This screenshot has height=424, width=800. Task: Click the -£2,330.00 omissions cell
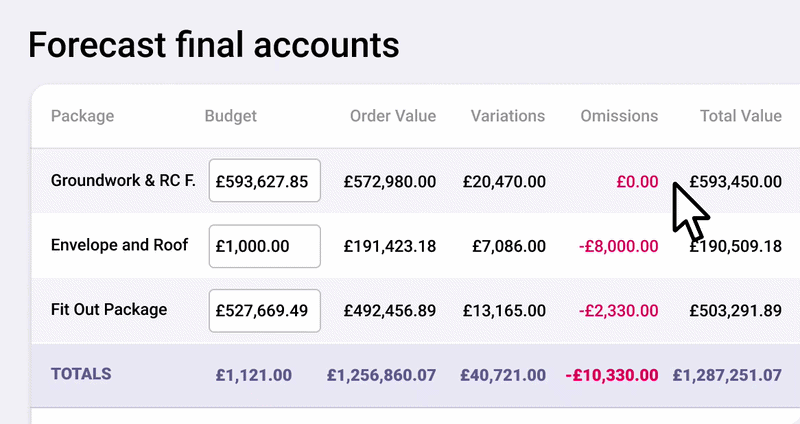click(x=614, y=311)
